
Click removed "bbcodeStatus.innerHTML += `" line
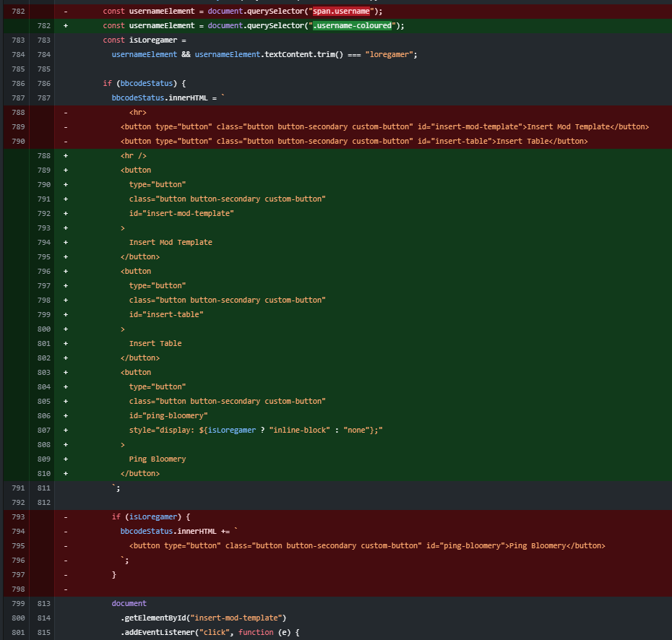[x=179, y=532]
